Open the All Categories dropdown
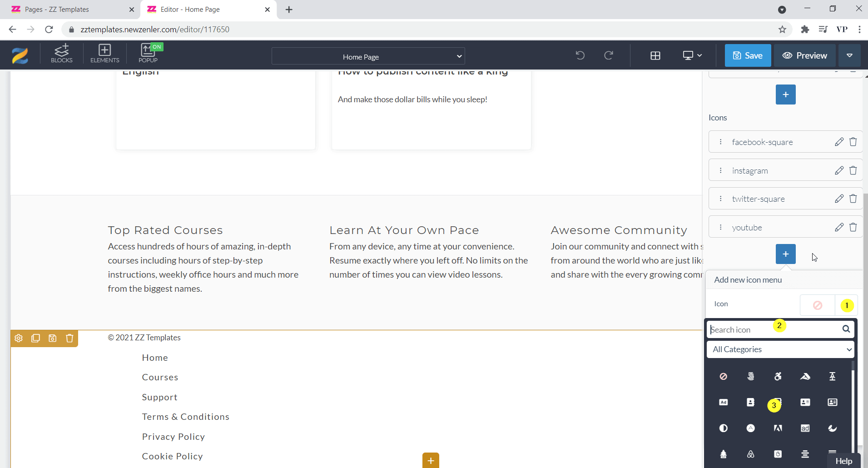This screenshot has width=868, height=468. [x=780, y=349]
